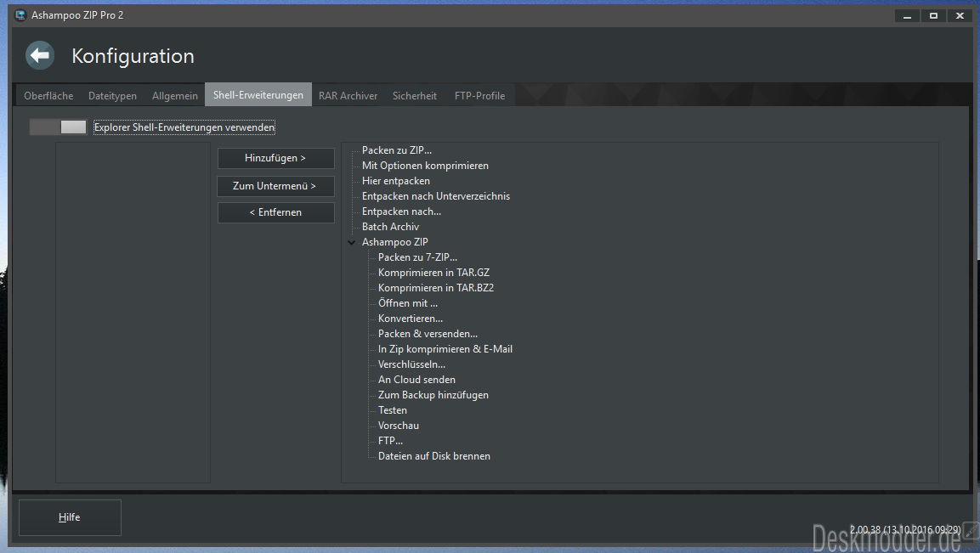
Task: Toggle Explorer Shell-Erweiterungen verwenden switch
Action: pyautogui.click(x=58, y=127)
